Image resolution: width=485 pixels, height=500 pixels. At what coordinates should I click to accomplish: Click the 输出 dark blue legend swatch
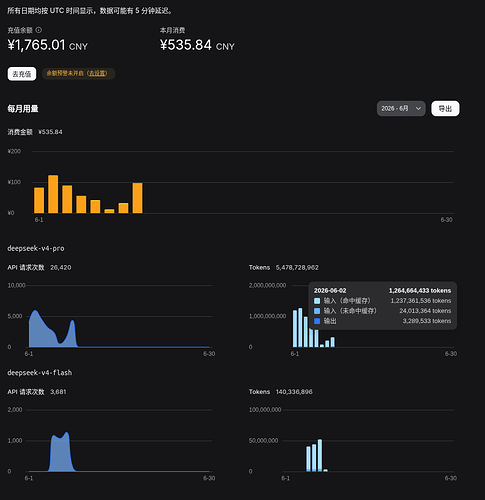click(x=317, y=321)
